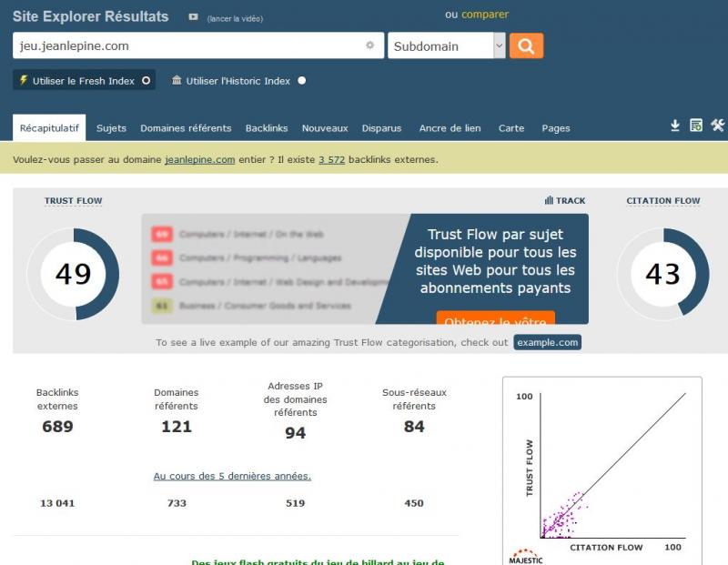Switch to the Ancre de lien tab
The width and height of the screenshot is (728, 565).
point(450,128)
